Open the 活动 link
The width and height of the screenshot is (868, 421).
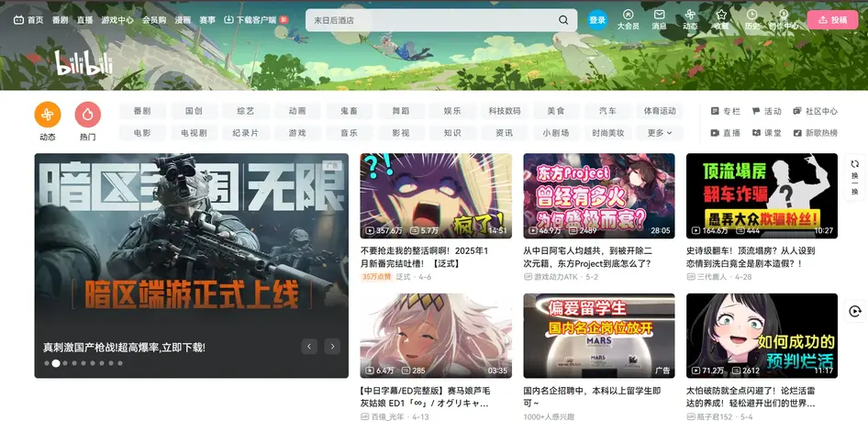coord(767,111)
